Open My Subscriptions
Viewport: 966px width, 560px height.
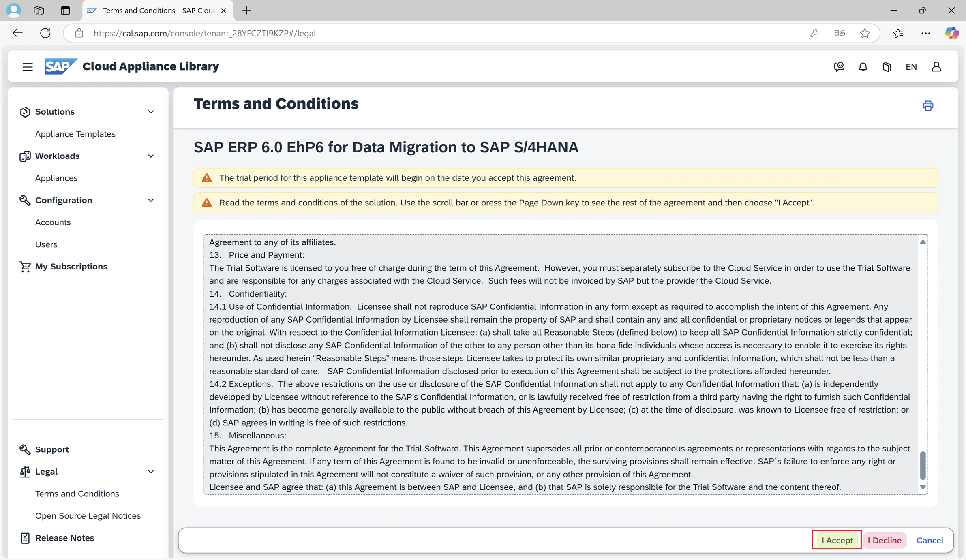coord(71,267)
